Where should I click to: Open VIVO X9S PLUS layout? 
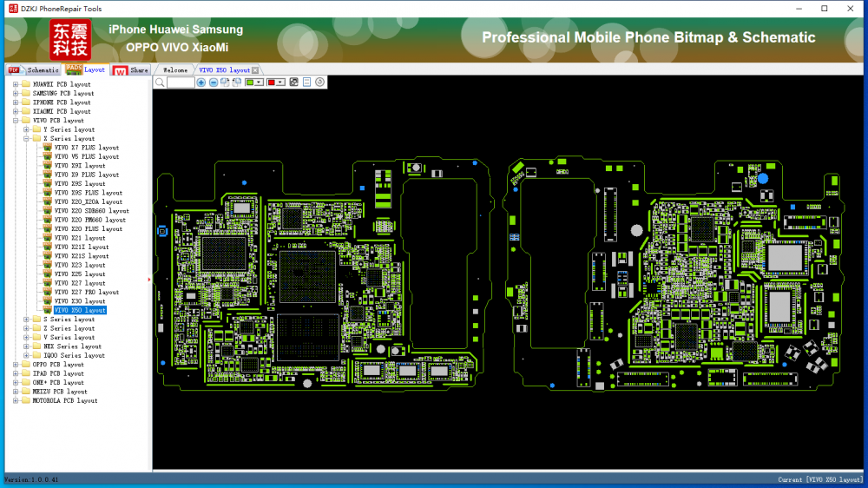[88, 193]
